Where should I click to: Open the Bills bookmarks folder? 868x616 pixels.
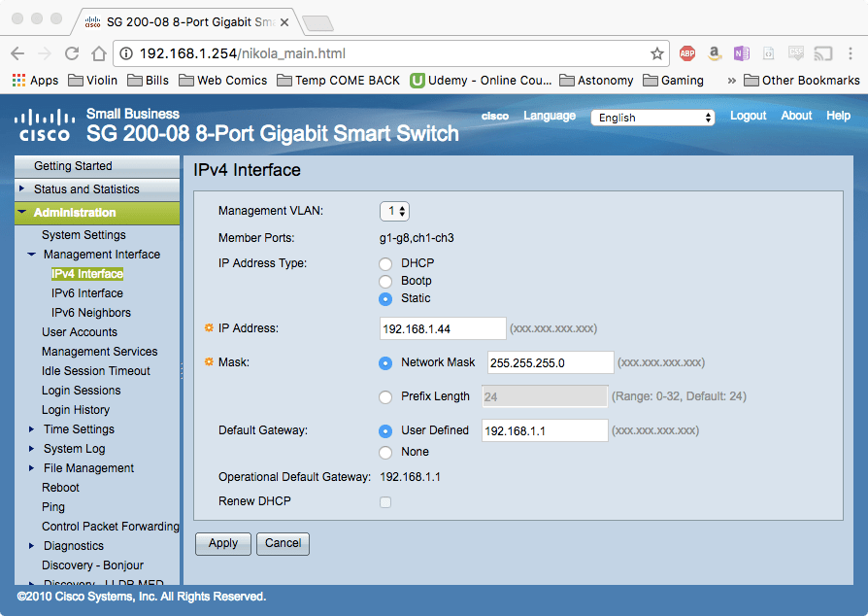(x=148, y=81)
